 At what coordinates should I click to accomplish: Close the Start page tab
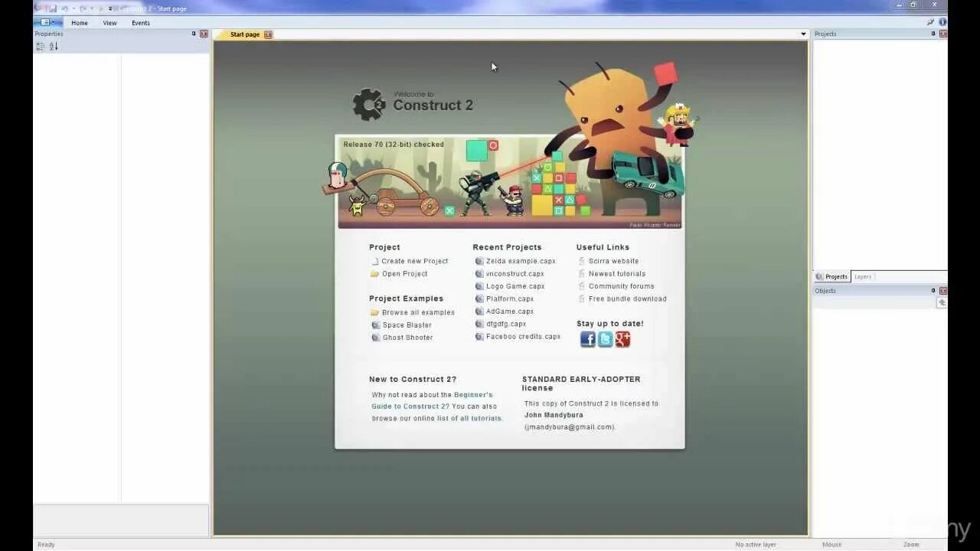coord(268,34)
